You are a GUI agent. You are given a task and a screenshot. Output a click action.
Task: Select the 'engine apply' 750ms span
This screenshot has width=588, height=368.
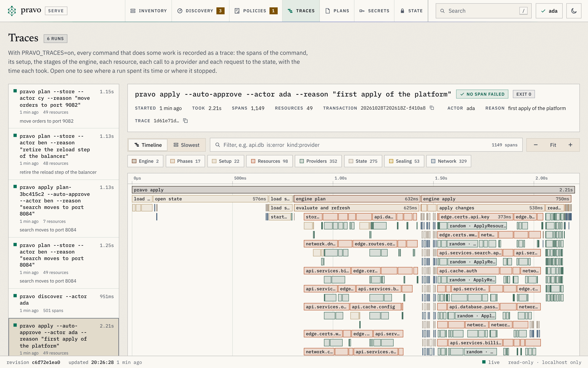pos(496,199)
